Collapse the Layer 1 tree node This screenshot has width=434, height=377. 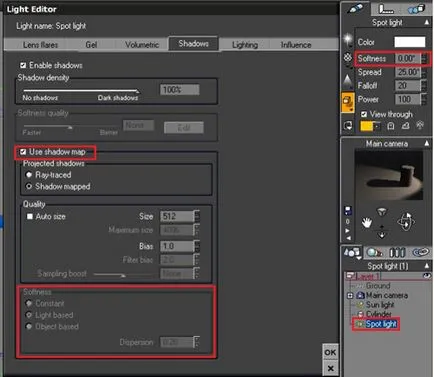tap(350, 276)
